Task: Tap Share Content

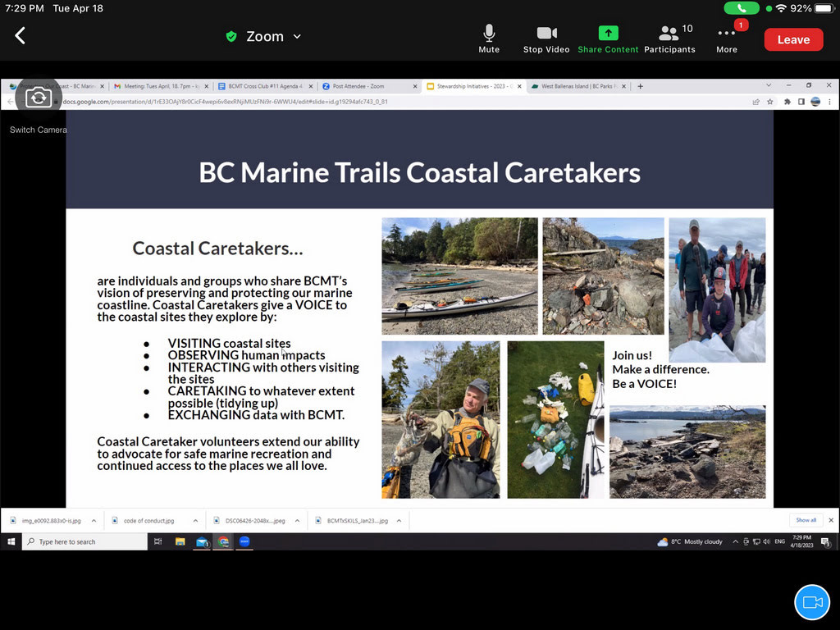Action: (608, 39)
